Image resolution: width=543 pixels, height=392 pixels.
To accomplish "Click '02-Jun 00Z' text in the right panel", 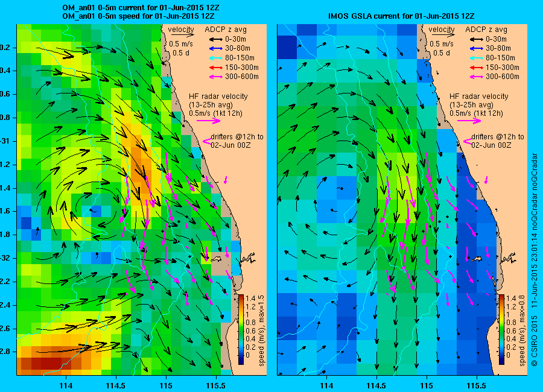I will click(x=491, y=145).
